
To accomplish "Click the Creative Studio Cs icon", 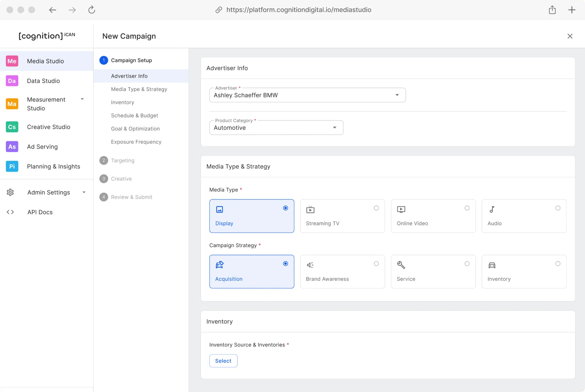I will click(12, 127).
